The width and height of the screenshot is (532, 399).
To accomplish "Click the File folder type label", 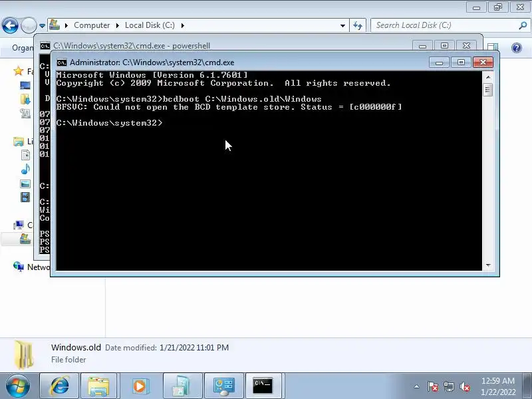I will [x=68, y=360].
